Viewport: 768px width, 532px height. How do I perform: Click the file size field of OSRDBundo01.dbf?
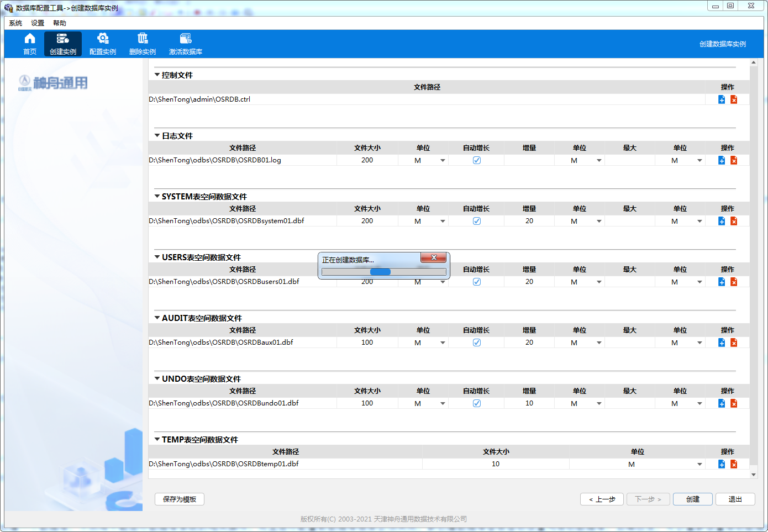click(x=367, y=403)
